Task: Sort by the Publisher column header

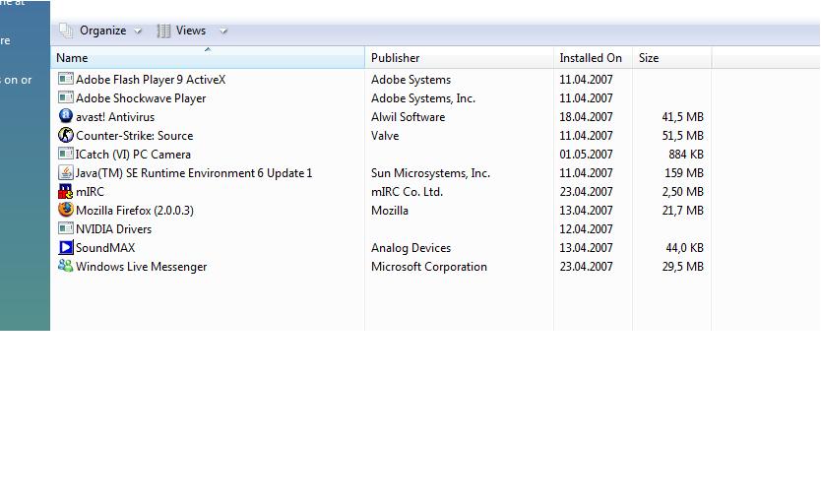Action: click(459, 57)
